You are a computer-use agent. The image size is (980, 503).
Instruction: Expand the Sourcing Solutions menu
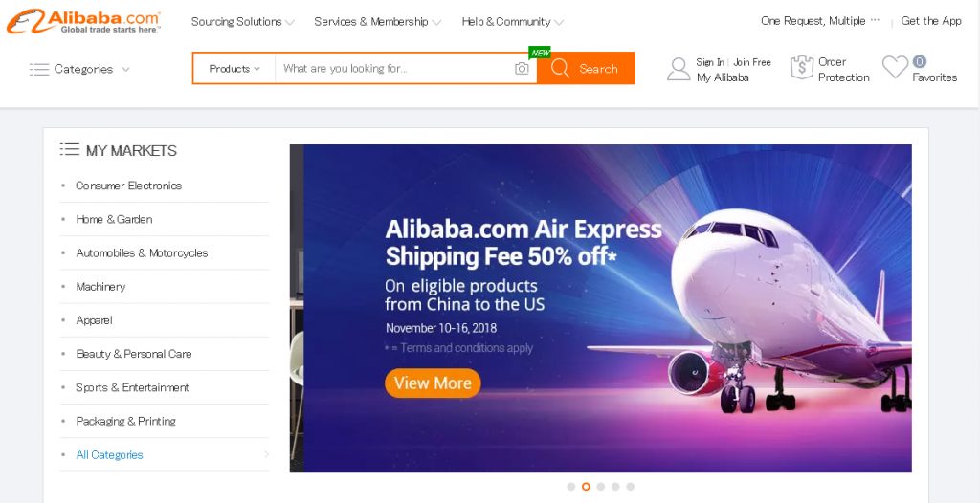[242, 22]
